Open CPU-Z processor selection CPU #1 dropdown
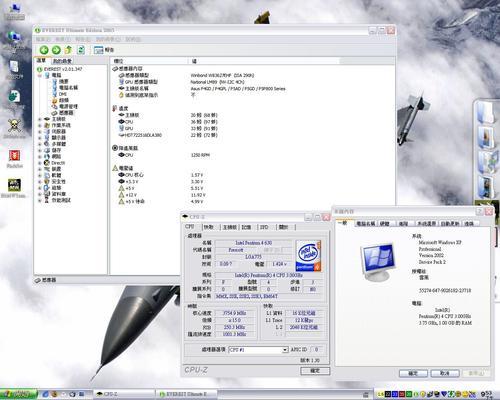The height and width of the screenshot is (400, 500). 258,350
